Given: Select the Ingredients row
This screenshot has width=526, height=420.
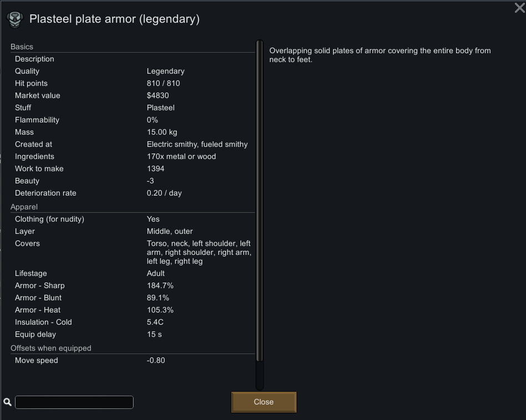Looking at the screenshot, I should 133,156.
